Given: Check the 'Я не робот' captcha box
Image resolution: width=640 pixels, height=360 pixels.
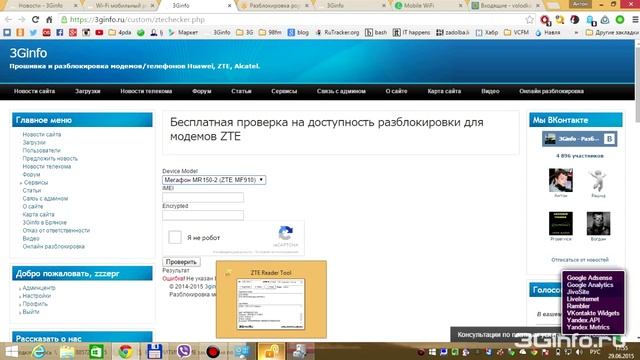Looking at the screenshot, I should coord(175,237).
